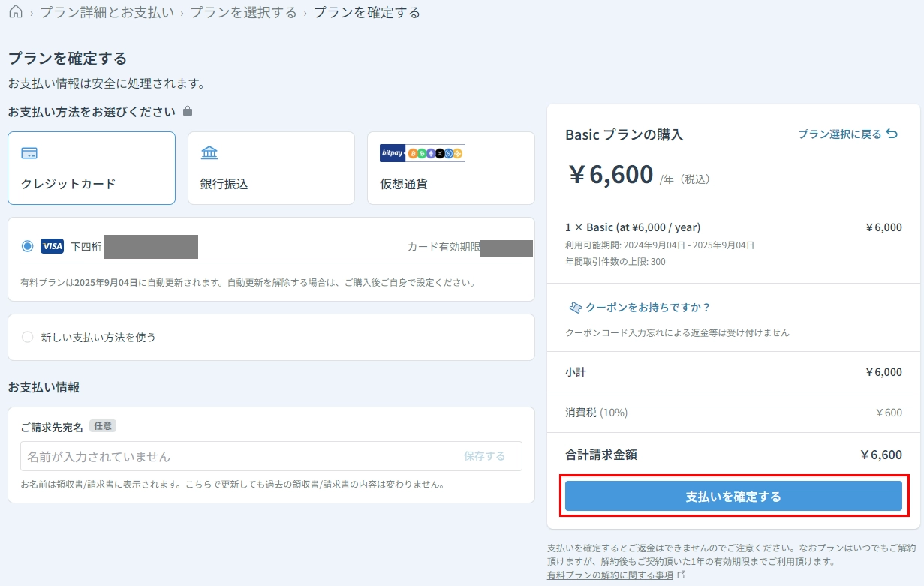Click 保存する button in billing name field

(484, 456)
